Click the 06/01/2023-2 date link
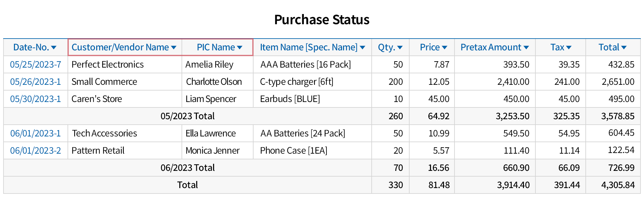This screenshot has height=197, width=644. 35,151
